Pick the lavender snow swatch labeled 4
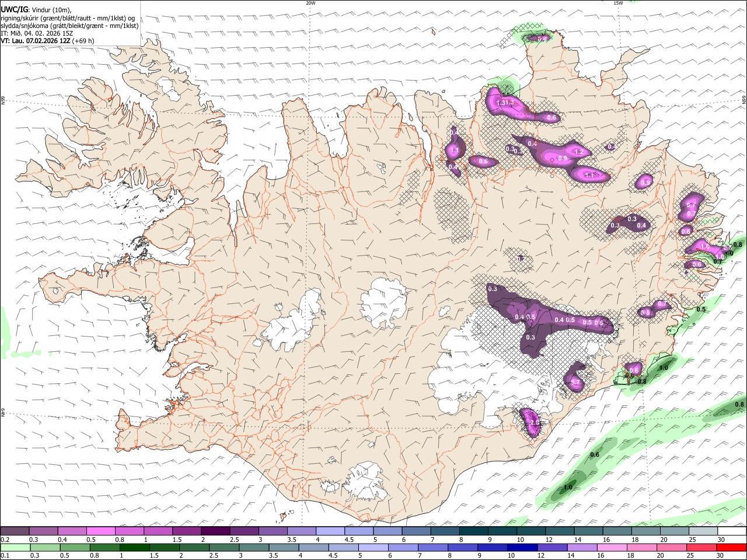747x560 pixels. (x=330, y=531)
